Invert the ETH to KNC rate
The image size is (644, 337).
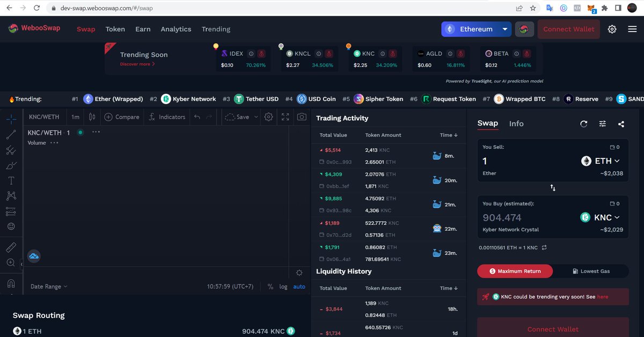click(544, 247)
